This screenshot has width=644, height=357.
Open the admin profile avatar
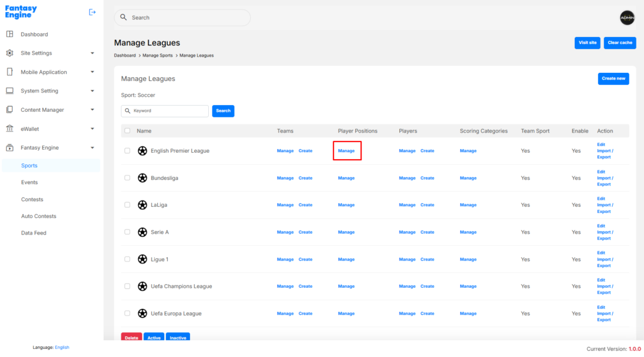(627, 18)
